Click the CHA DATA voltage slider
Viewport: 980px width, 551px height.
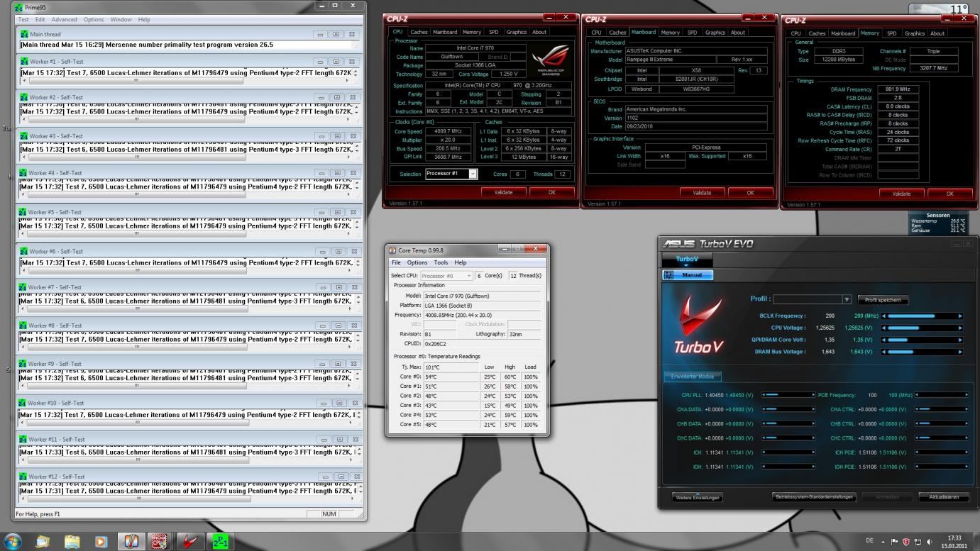click(x=788, y=409)
